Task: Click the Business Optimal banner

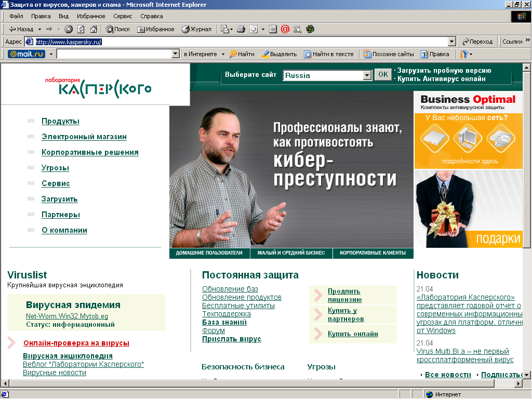Action: [x=468, y=130]
